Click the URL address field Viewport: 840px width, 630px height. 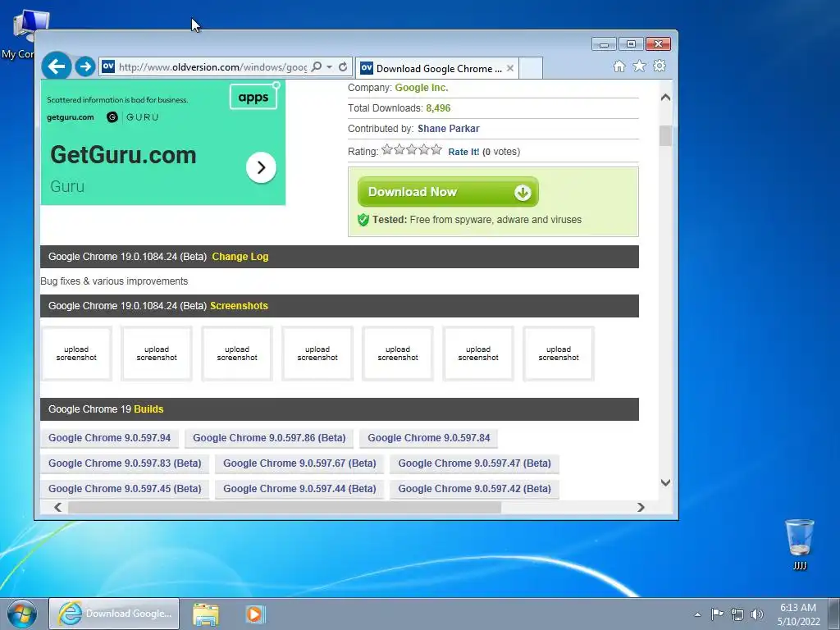[x=212, y=67]
